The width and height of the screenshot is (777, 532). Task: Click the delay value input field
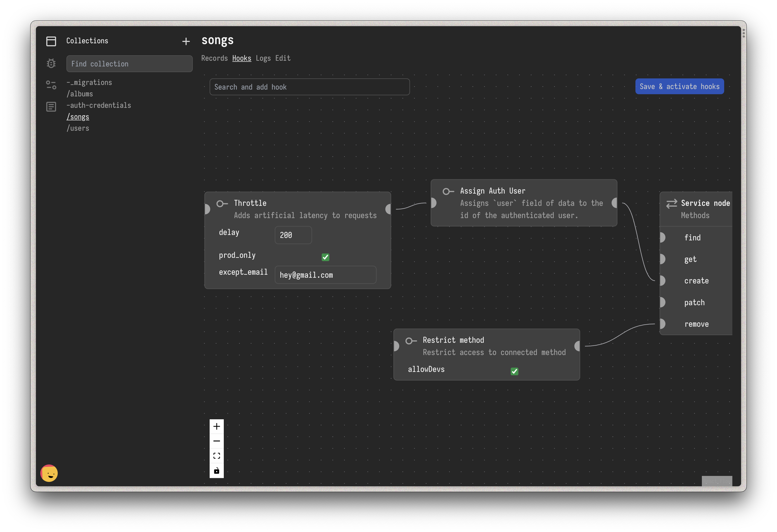point(293,235)
